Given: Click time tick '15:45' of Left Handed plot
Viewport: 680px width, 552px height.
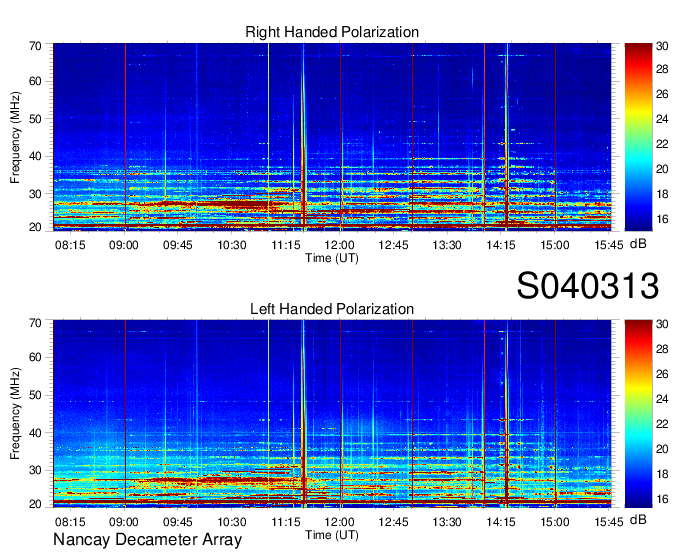Looking at the screenshot, I should point(608,522).
